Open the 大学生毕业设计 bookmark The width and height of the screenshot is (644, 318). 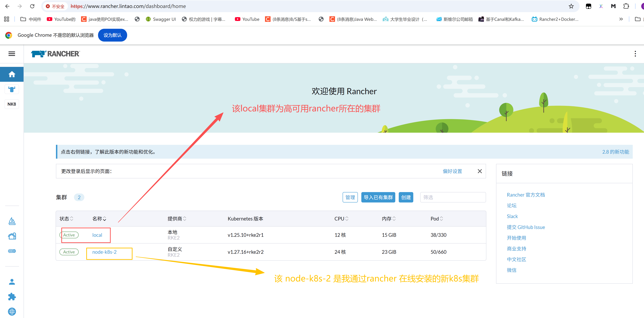click(x=405, y=19)
